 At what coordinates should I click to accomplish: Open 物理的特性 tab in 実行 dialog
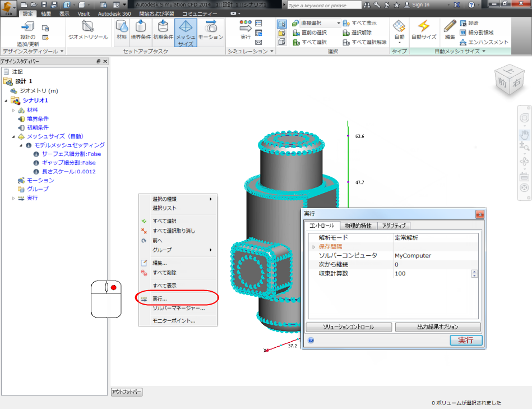[x=358, y=226]
